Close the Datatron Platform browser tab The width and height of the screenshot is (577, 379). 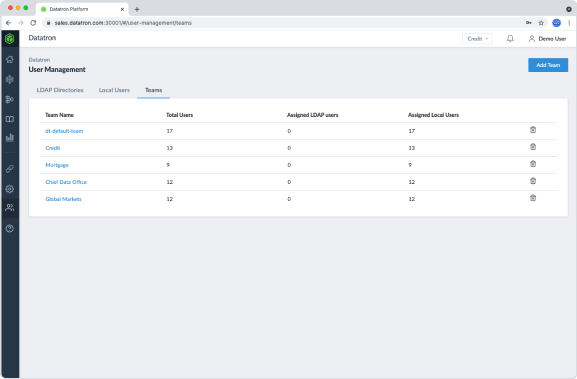122,9
